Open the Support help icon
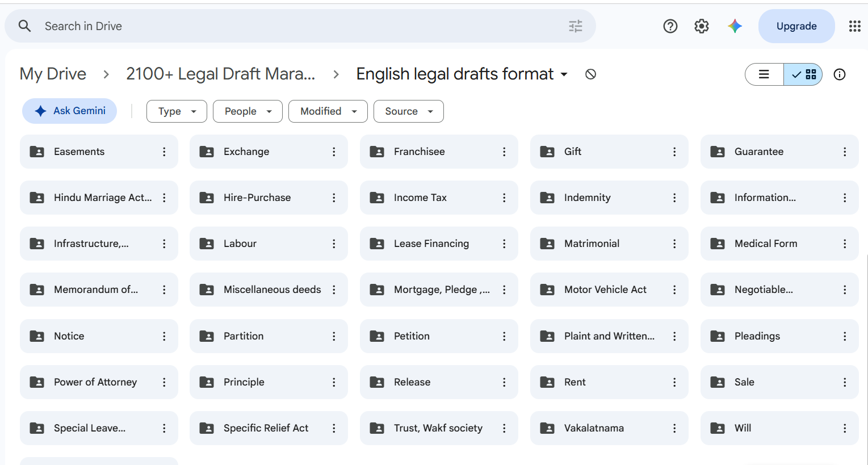 [670, 26]
